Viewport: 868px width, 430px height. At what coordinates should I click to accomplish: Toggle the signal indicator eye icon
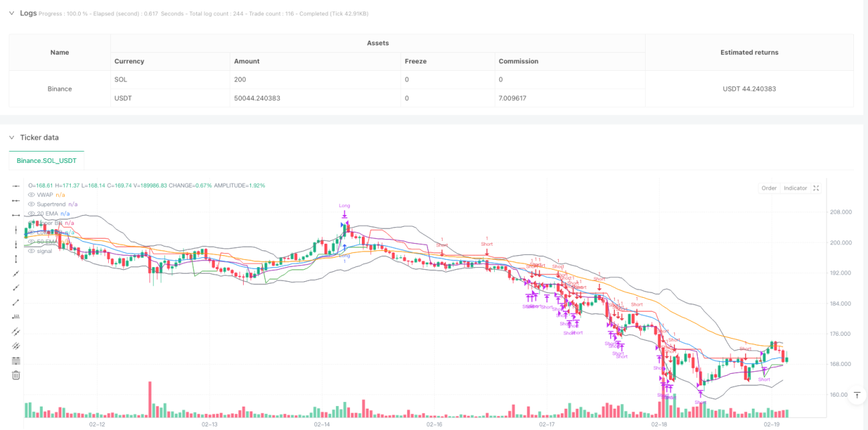tap(31, 250)
